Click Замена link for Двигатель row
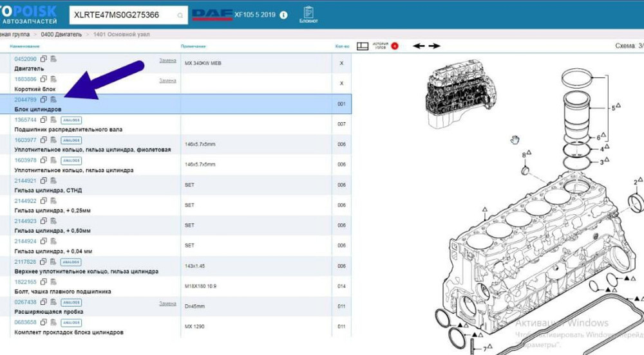The height and width of the screenshot is (355, 644). 167,60
